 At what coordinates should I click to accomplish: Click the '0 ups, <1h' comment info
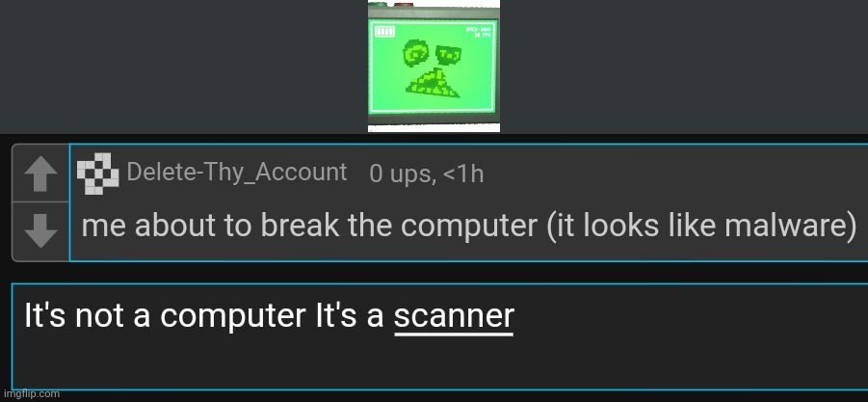point(426,174)
